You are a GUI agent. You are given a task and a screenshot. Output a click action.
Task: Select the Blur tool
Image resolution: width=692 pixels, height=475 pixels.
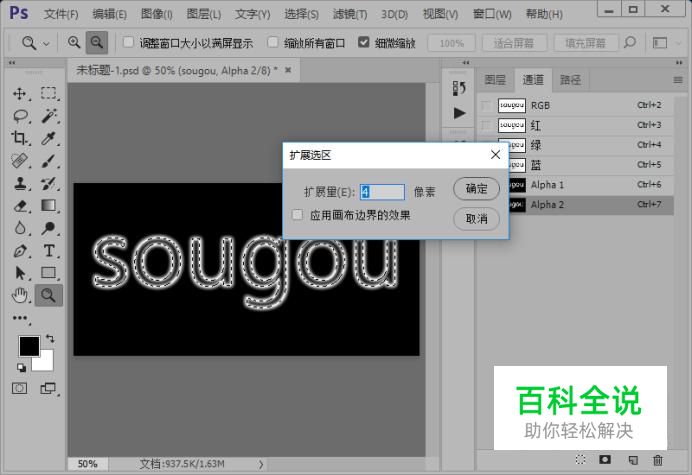tap(20, 228)
